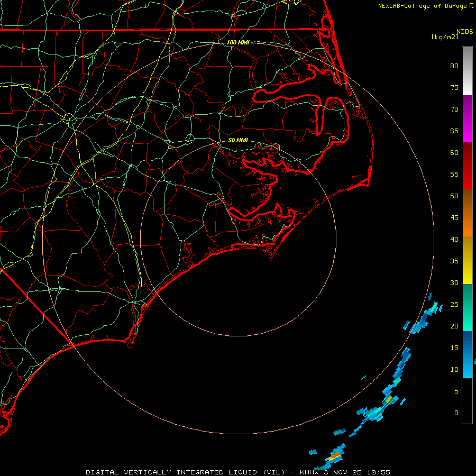Click the 65 value on color scale
The image size is (476, 476).
point(454,131)
